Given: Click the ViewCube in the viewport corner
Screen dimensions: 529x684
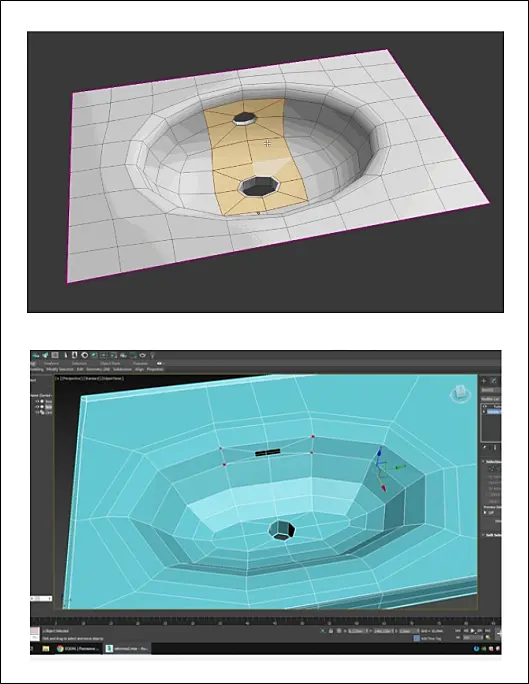Looking at the screenshot, I should [x=460, y=393].
